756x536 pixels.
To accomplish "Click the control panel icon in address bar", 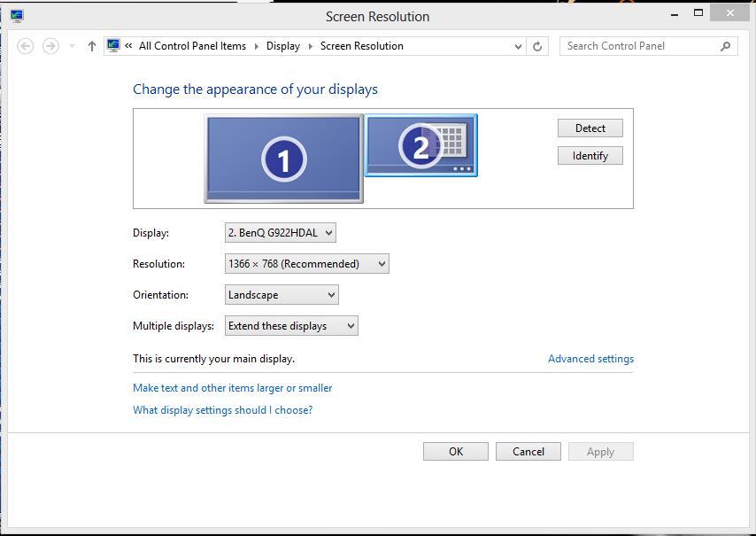I will click(x=113, y=46).
